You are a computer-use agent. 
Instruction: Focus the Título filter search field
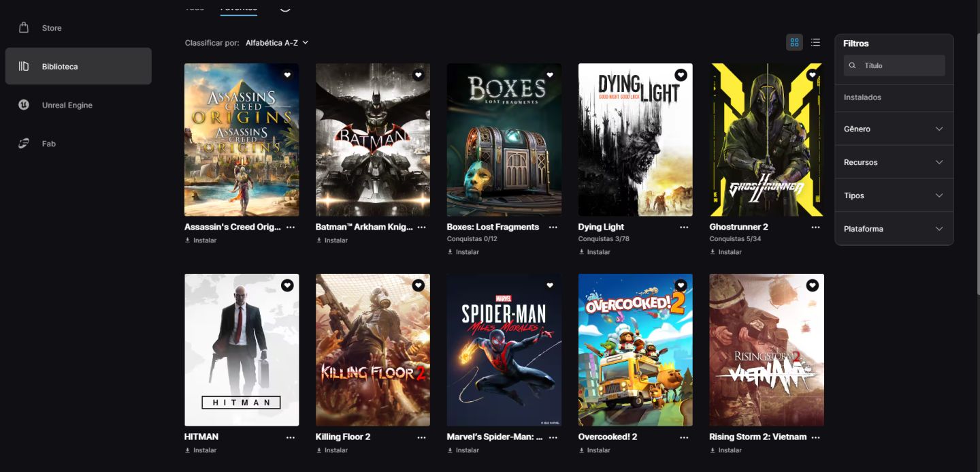(894, 65)
